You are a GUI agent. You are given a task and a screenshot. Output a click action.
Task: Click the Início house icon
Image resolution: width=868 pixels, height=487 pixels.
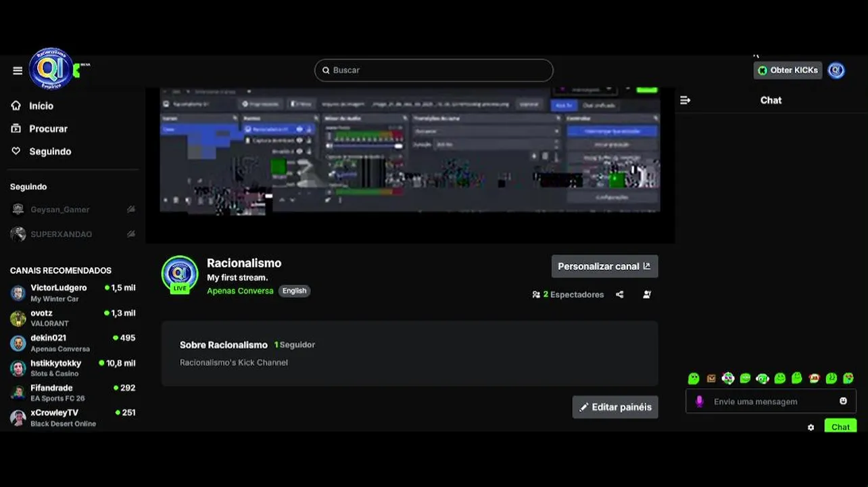[16, 106]
